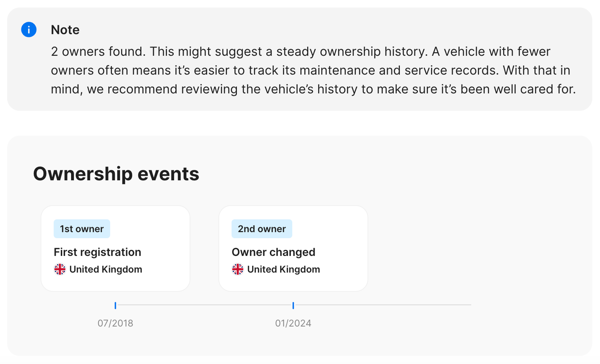Click the timeline line after the 01/2024 marker

click(x=382, y=305)
